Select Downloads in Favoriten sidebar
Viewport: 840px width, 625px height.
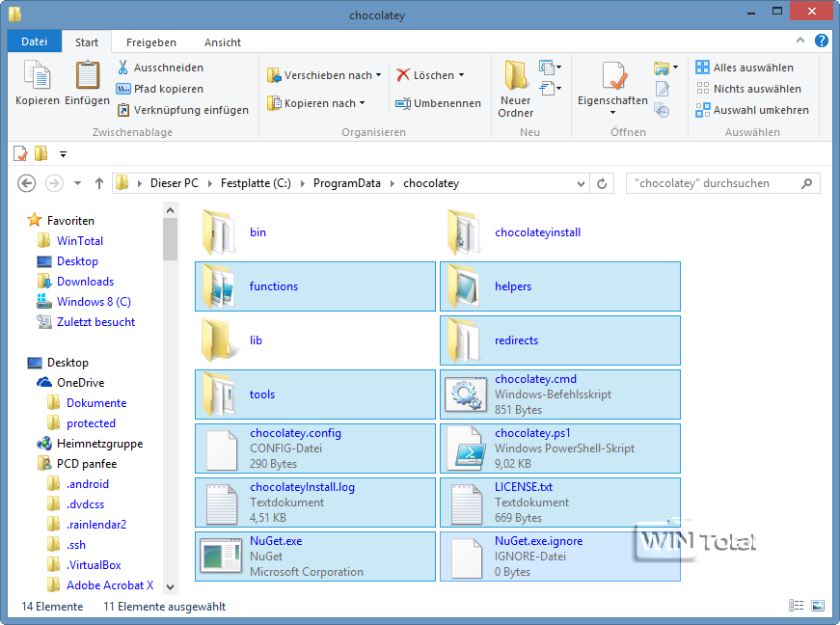point(85,282)
